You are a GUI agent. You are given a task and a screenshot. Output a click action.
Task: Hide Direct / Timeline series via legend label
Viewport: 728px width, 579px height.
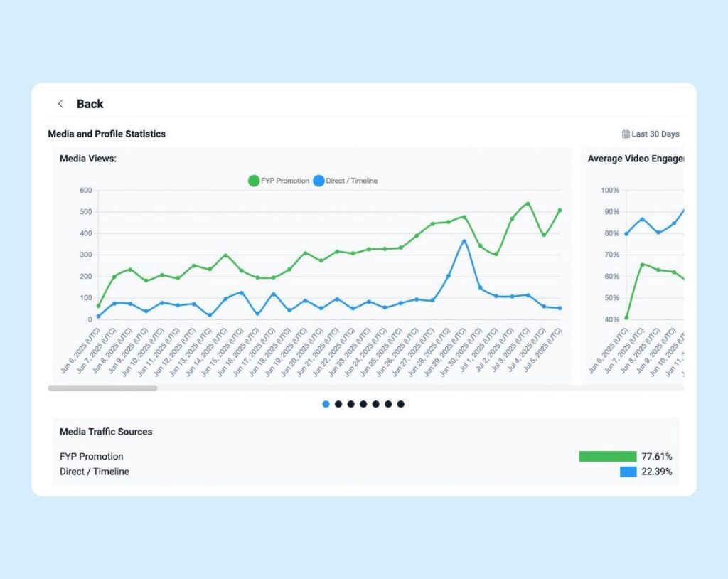(351, 181)
